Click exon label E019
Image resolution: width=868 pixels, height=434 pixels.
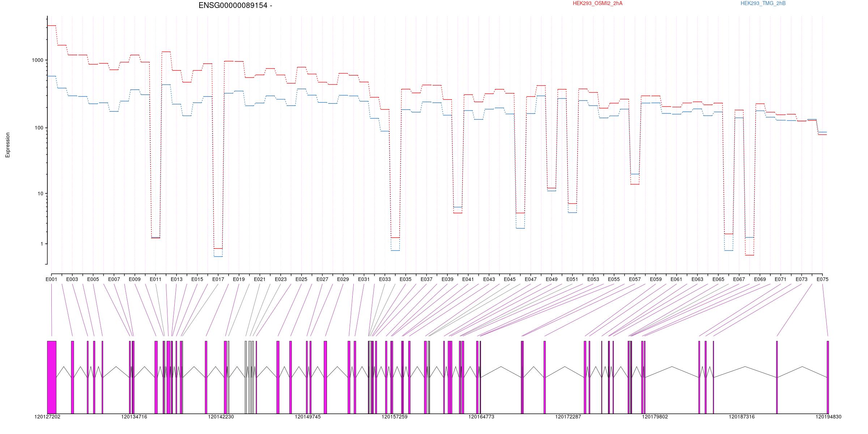point(239,279)
